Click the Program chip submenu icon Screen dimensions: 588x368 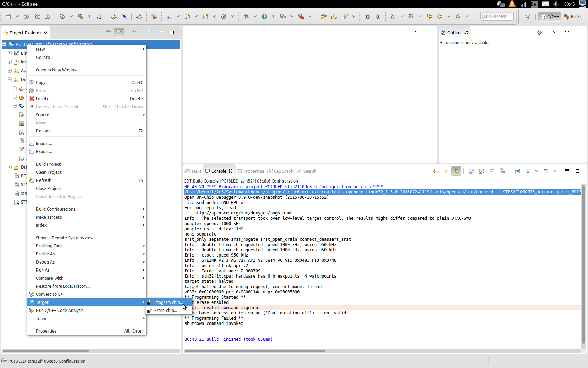[150, 302]
